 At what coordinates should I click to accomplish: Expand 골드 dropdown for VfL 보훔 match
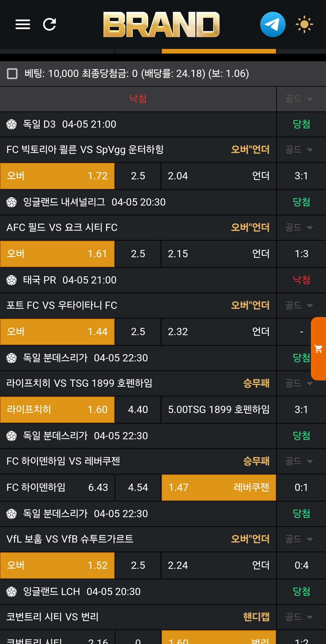299,539
